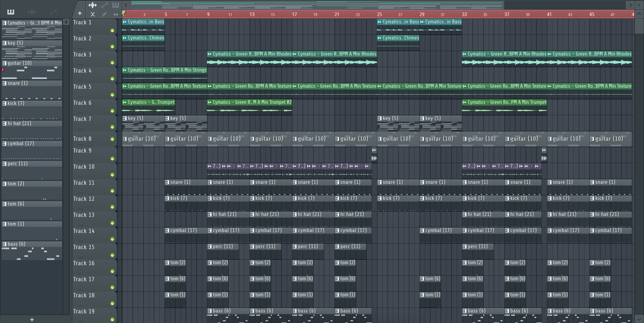Show audio clips in the picker panel
The width and height of the screenshot is (644, 323).
coord(32,12)
